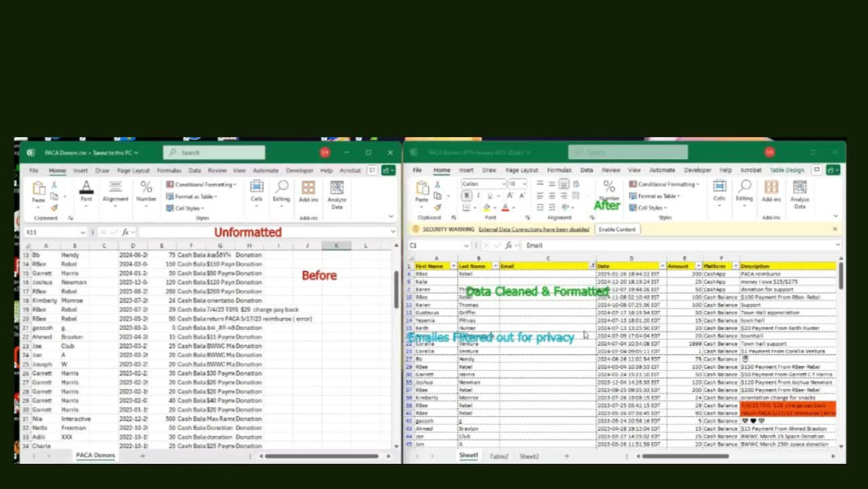The height and width of the screenshot is (489, 868).
Task: Open the Calibri font name dropdown
Action: tap(503, 184)
